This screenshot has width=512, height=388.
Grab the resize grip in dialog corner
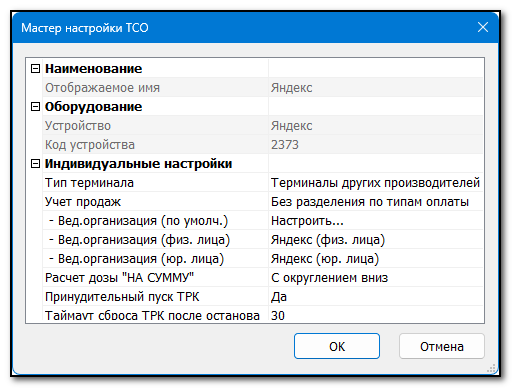coord(491,368)
